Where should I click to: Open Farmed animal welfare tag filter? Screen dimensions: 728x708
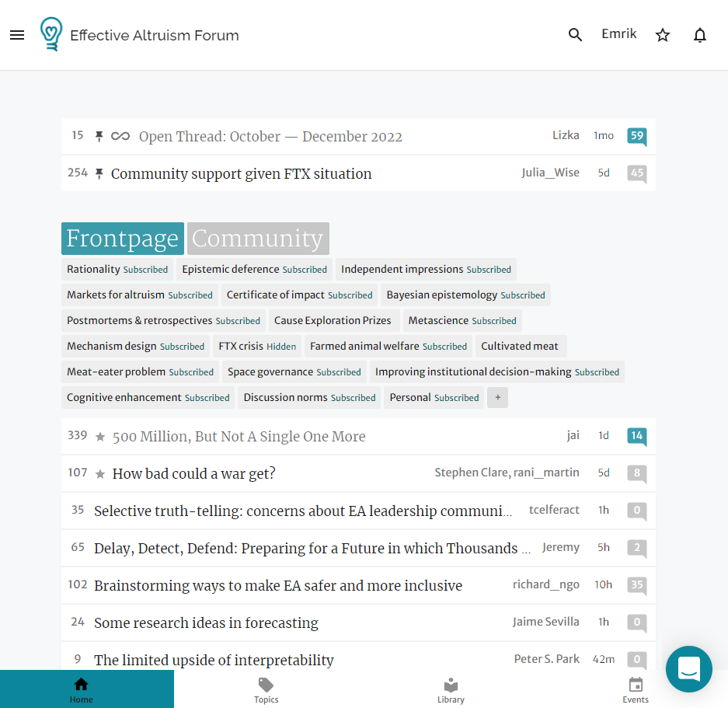[388, 346]
